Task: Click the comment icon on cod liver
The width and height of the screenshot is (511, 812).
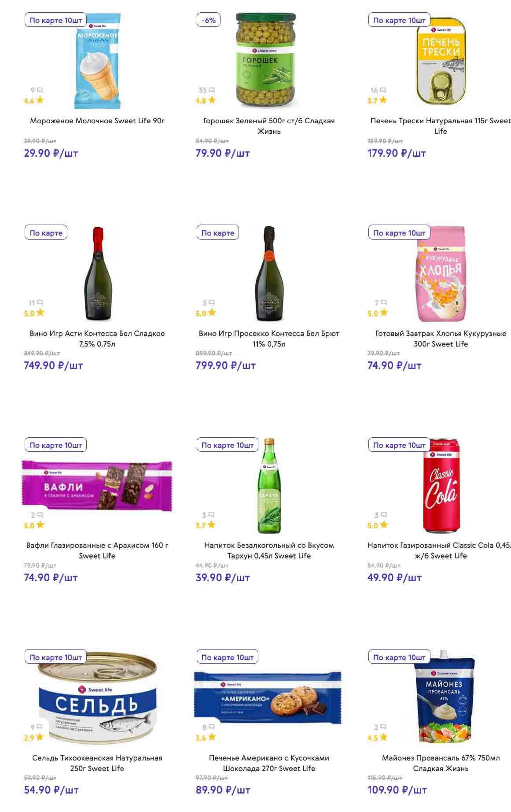Action: [x=383, y=90]
